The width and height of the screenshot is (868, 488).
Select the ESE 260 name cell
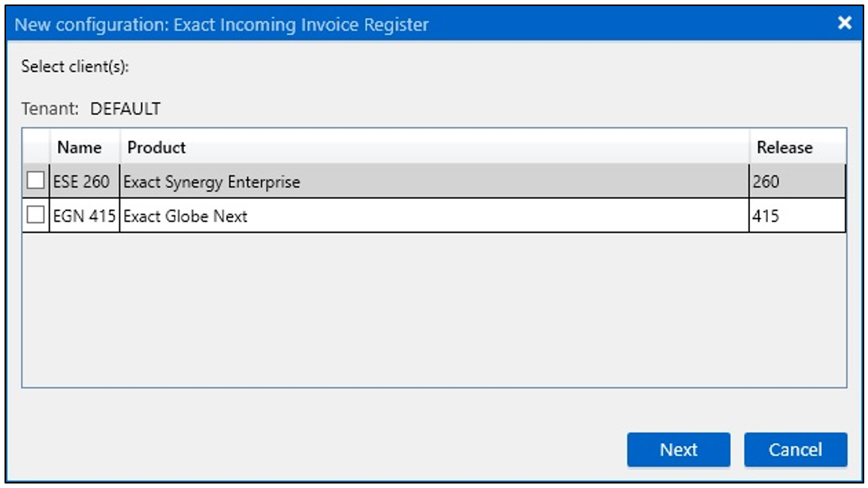(85, 181)
